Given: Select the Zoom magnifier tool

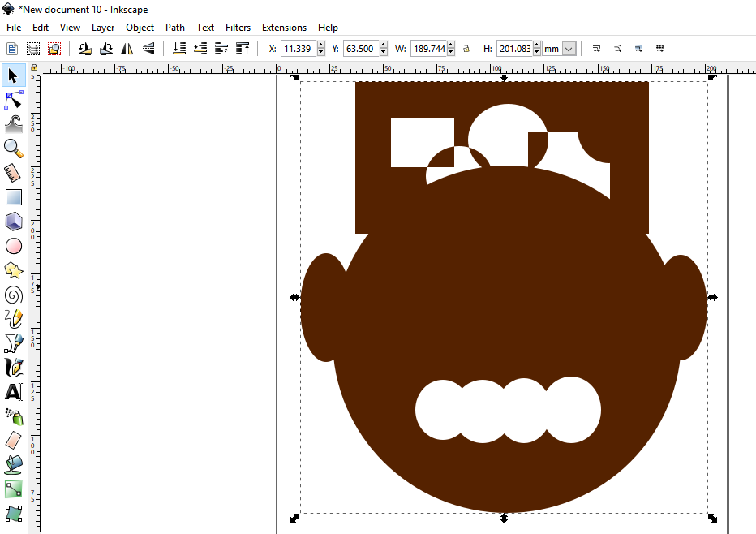Looking at the screenshot, I should tap(13, 148).
